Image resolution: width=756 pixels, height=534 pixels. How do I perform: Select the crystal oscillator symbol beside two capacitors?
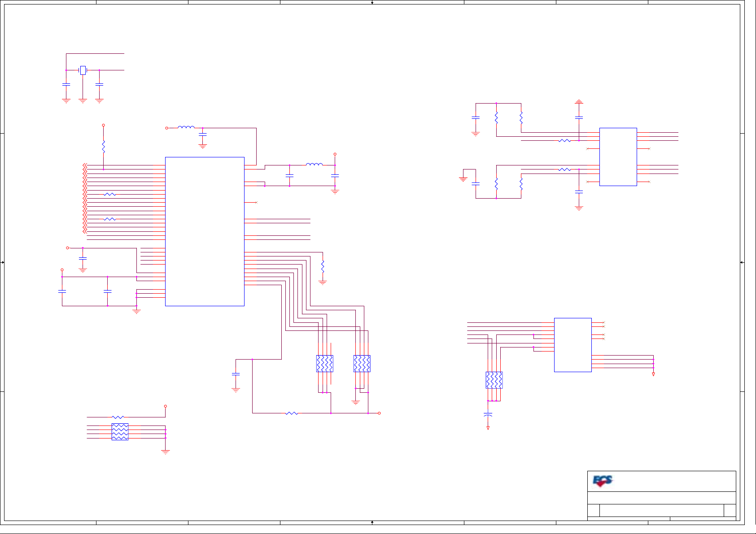pos(83,70)
